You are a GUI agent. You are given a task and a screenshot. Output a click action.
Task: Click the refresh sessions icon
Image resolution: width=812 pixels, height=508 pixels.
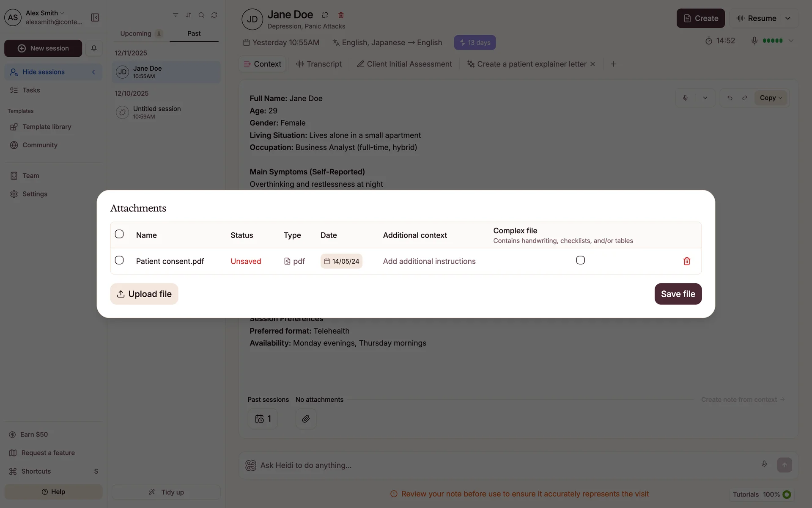pos(214,15)
